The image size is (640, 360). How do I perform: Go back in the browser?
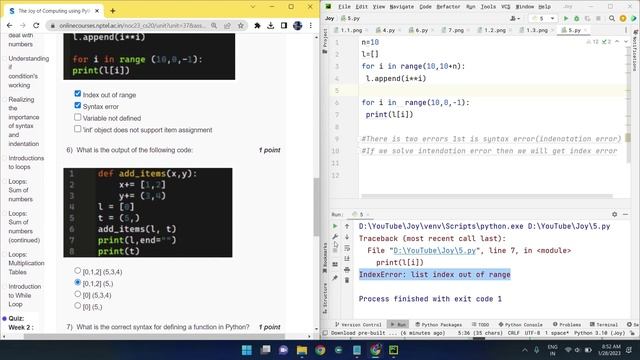coord(9,25)
